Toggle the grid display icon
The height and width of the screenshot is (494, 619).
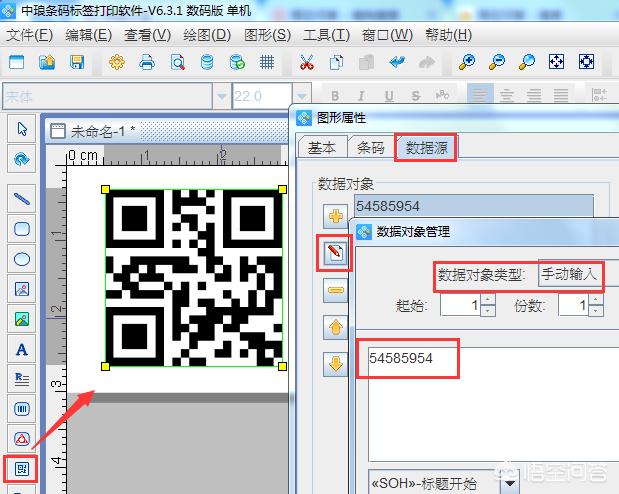coord(267,62)
